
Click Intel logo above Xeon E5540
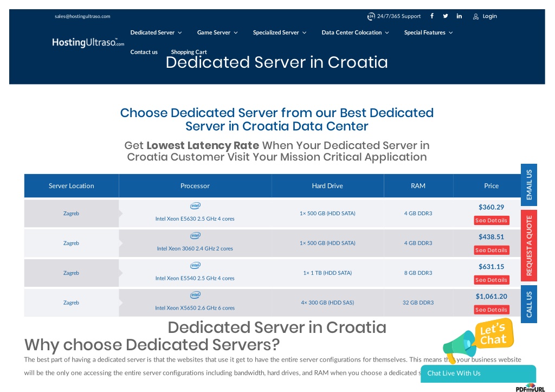[195, 265]
